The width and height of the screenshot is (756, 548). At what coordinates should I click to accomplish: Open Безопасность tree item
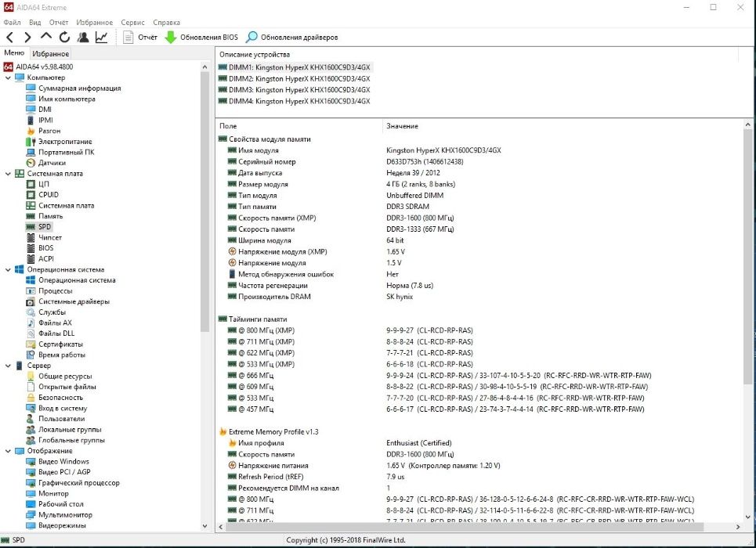click(55, 397)
